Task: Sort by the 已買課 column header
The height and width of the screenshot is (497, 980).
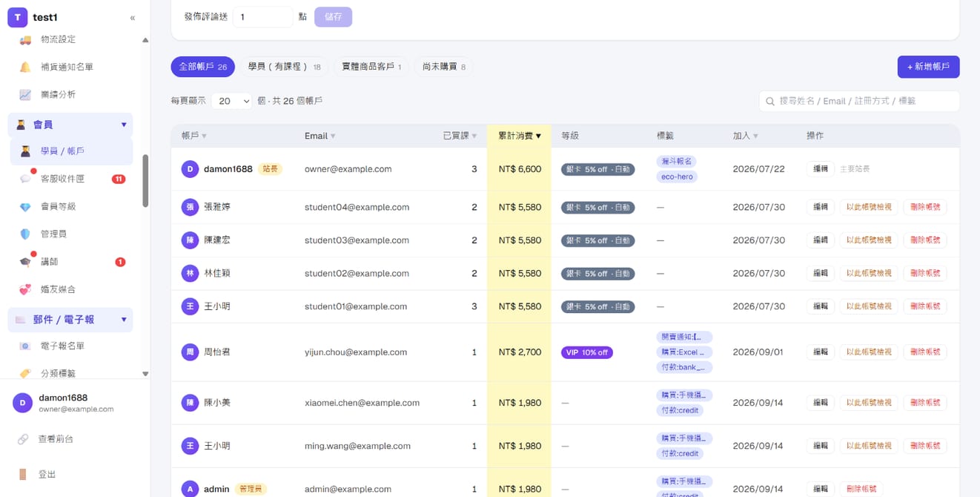Action: [460, 136]
